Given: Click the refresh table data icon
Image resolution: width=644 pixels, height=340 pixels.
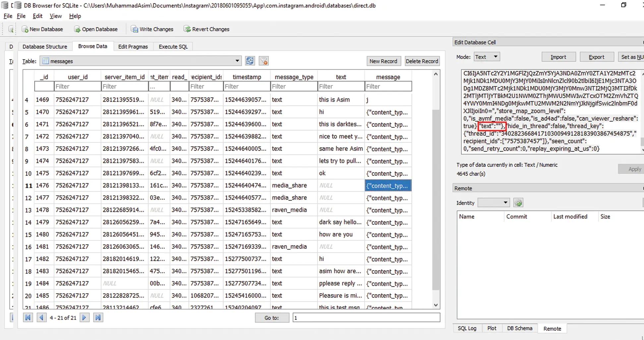Looking at the screenshot, I should [x=250, y=61].
